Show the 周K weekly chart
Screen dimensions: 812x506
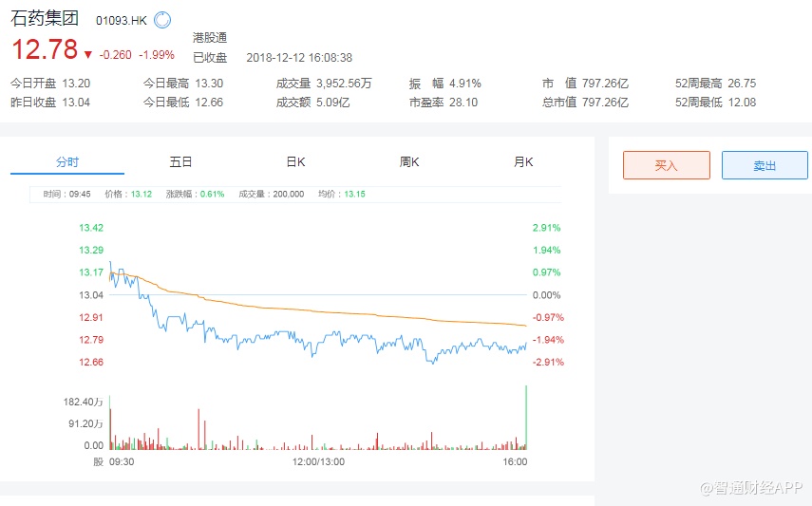tap(409, 162)
